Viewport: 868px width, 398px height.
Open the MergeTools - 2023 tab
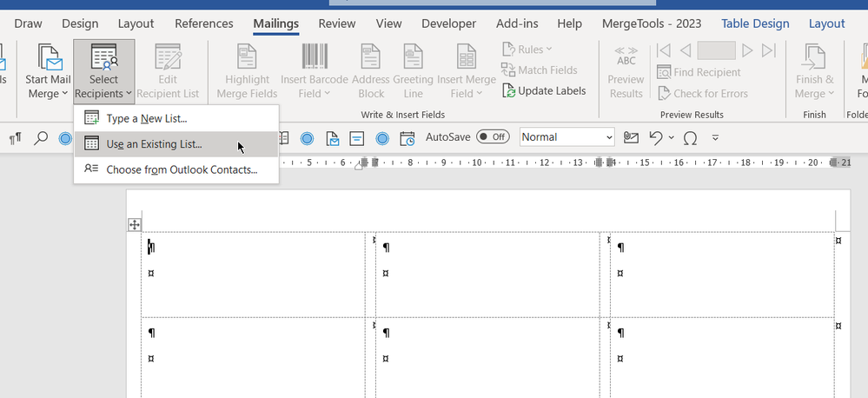(652, 23)
